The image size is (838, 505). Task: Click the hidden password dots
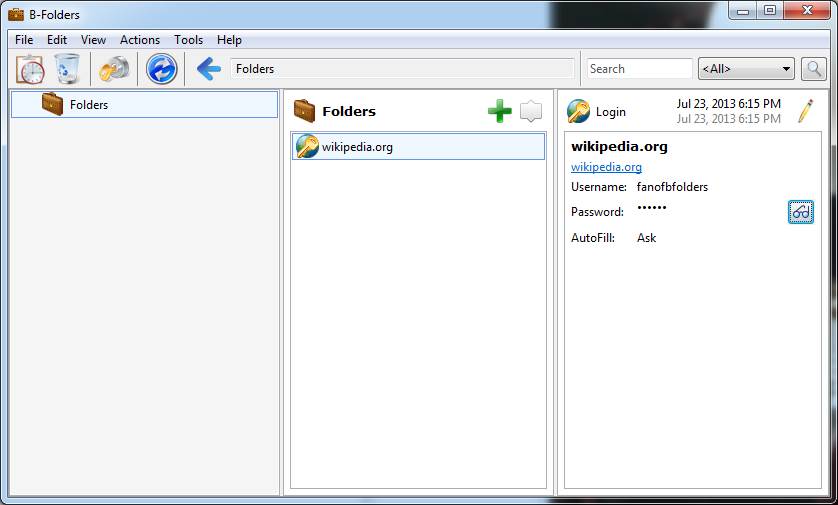[x=652, y=207]
